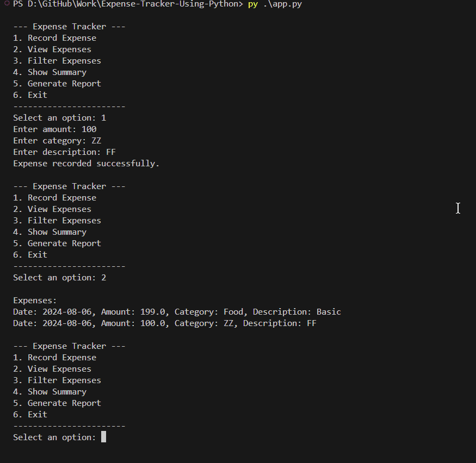Click the "Expense recorded successfully." message
Screen dimensions: 476x463
pyautogui.click(x=86, y=164)
